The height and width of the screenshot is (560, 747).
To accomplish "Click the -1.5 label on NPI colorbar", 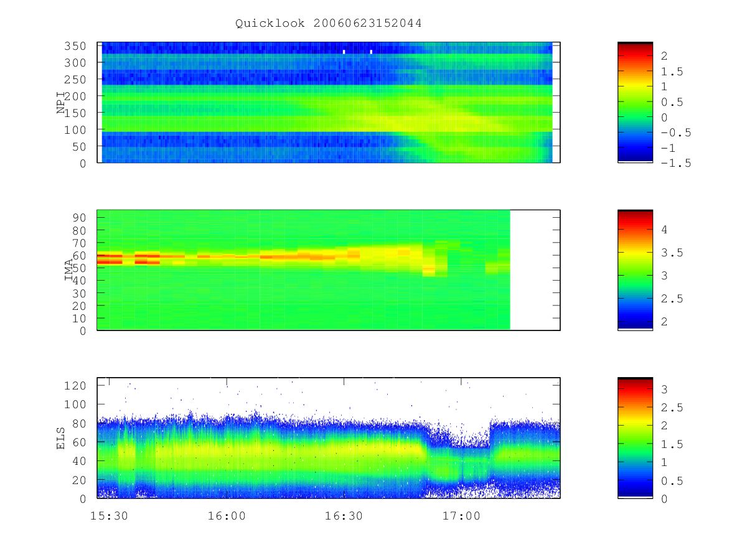I will coord(675,163).
